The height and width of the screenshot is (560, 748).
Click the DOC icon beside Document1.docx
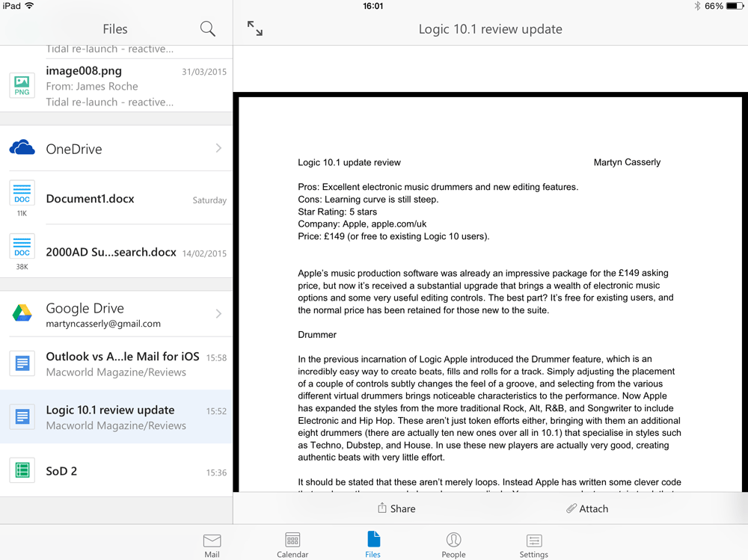22,194
